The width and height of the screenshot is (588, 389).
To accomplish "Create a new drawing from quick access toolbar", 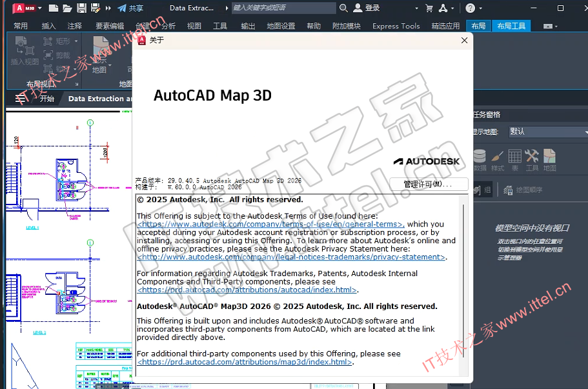I will click(x=54, y=8).
